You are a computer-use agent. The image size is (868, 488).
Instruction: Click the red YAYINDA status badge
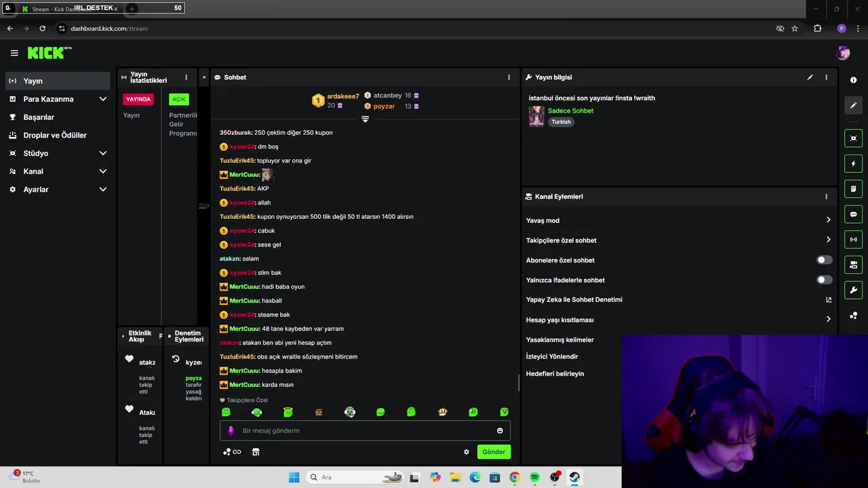tap(138, 99)
